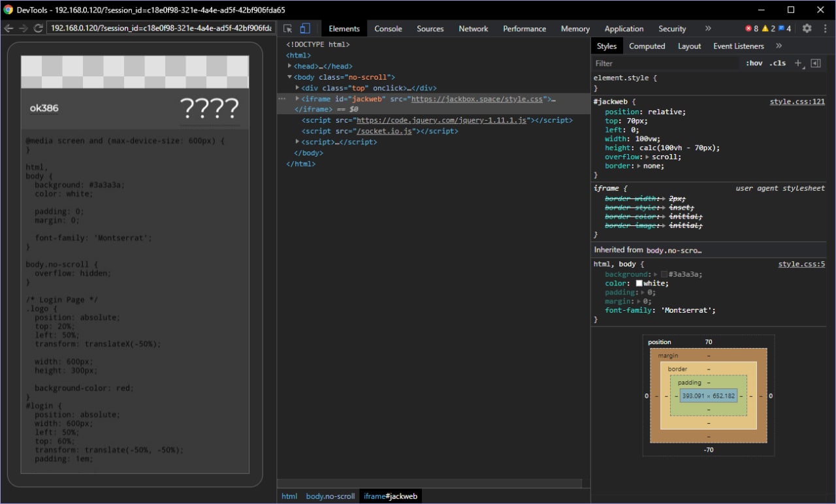
Task: Open DevTools settings gear
Action: point(807,29)
